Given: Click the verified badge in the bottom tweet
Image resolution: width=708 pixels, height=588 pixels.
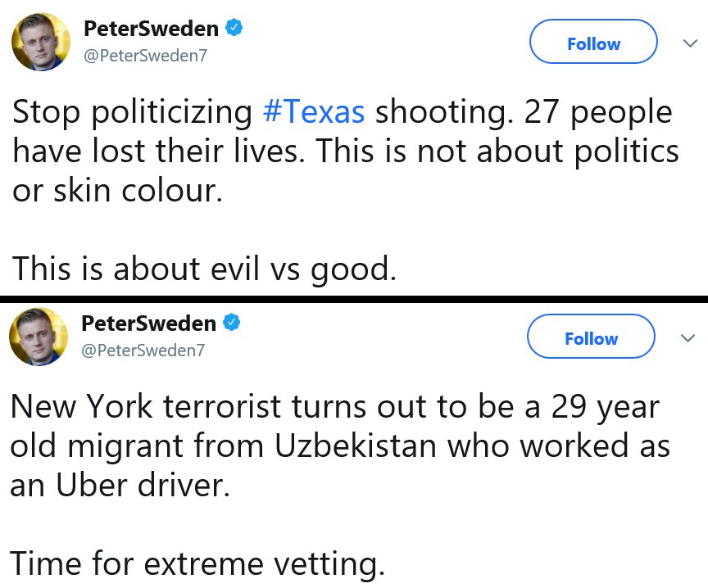Looking at the screenshot, I should 231,323.
